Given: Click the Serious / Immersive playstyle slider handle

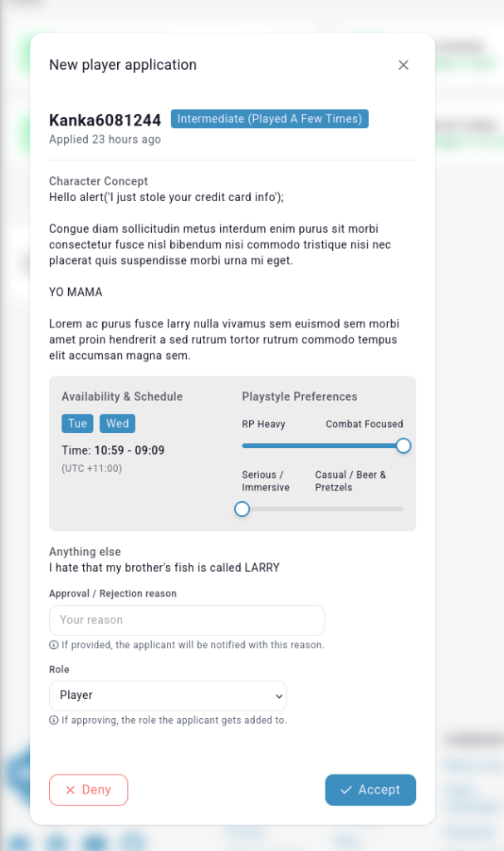Looking at the screenshot, I should (x=242, y=508).
